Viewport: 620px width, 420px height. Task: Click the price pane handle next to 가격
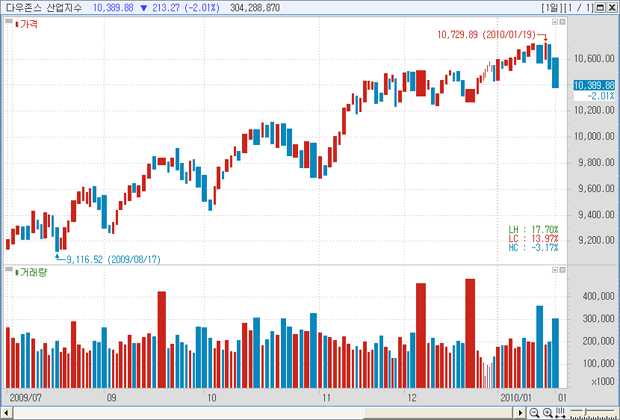pos(9,23)
